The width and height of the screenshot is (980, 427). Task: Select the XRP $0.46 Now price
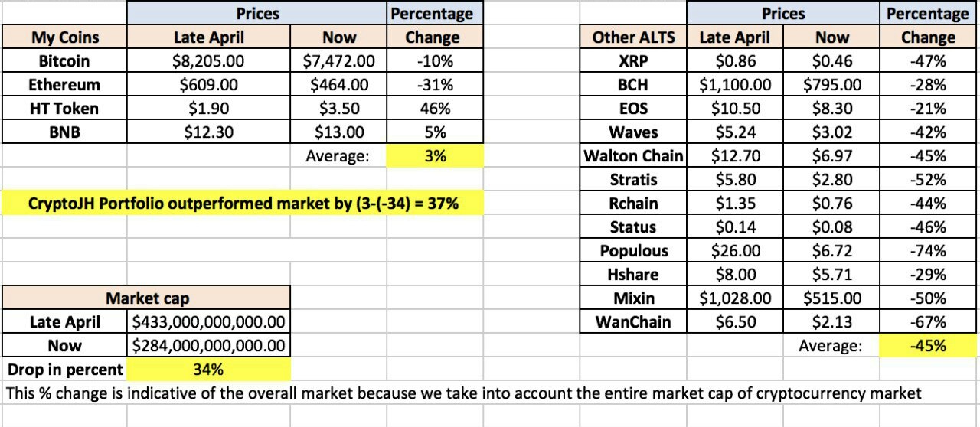pyautogui.click(x=831, y=61)
